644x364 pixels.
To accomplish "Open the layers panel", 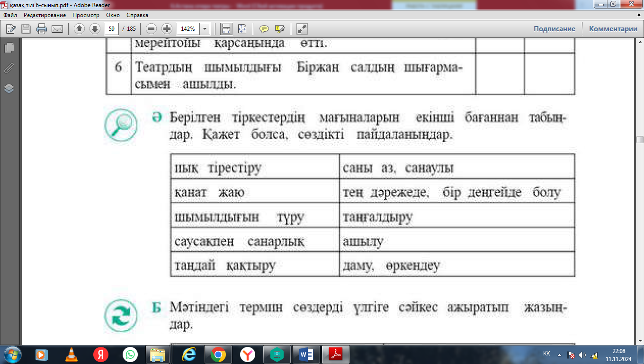I will tap(9, 88).
